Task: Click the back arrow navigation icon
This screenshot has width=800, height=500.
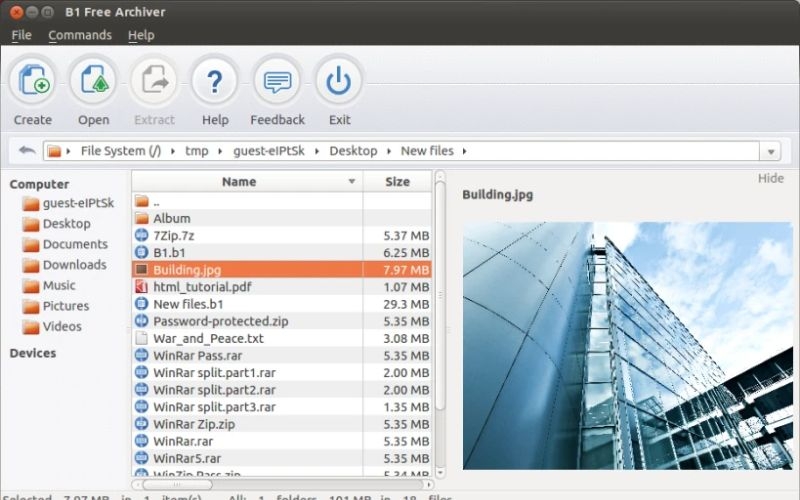Action: [27, 151]
